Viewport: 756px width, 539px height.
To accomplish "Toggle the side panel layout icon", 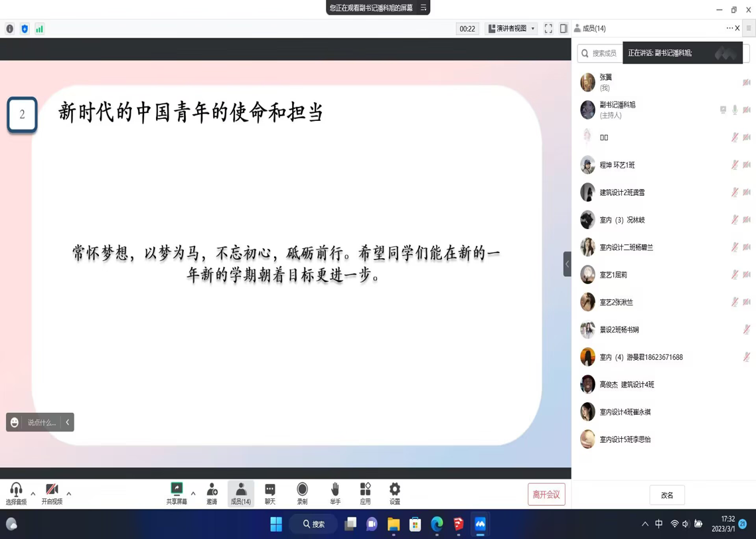I will (x=564, y=29).
